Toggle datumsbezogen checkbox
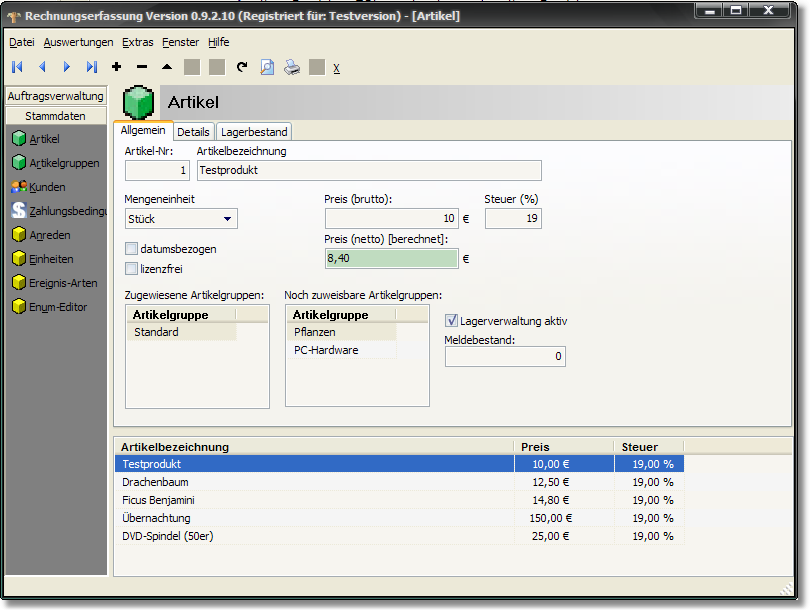The image size is (810, 612). [x=131, y=248]
